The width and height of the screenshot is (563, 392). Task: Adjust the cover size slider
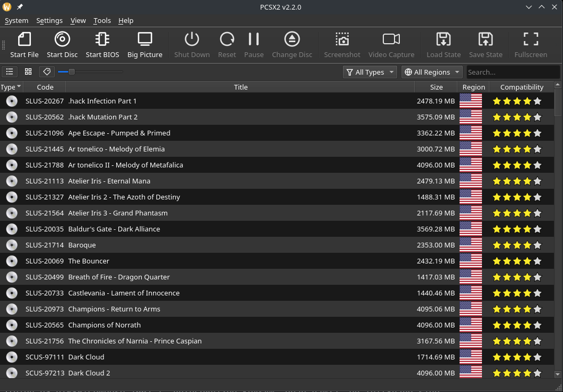tap(71, 72)
